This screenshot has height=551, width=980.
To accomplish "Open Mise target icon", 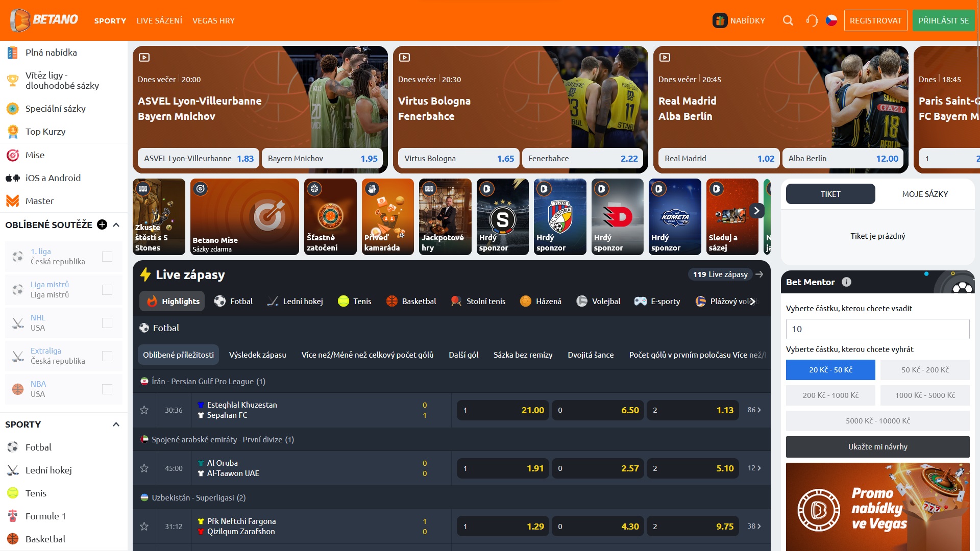I will pos(13,155).
